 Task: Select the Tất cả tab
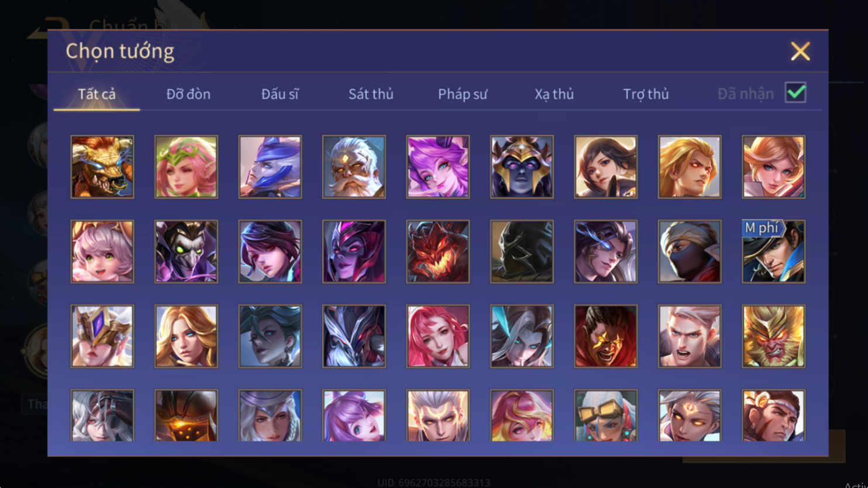[97, 94]
